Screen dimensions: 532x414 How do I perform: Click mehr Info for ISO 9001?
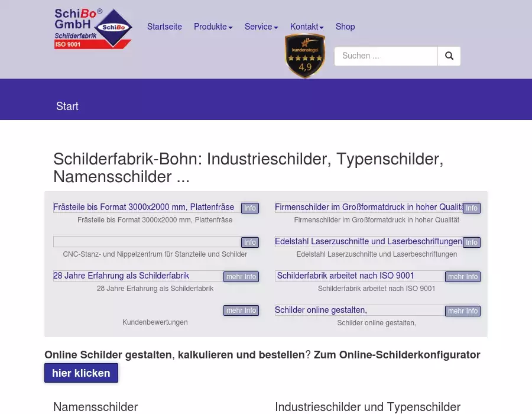pos(462,277)
